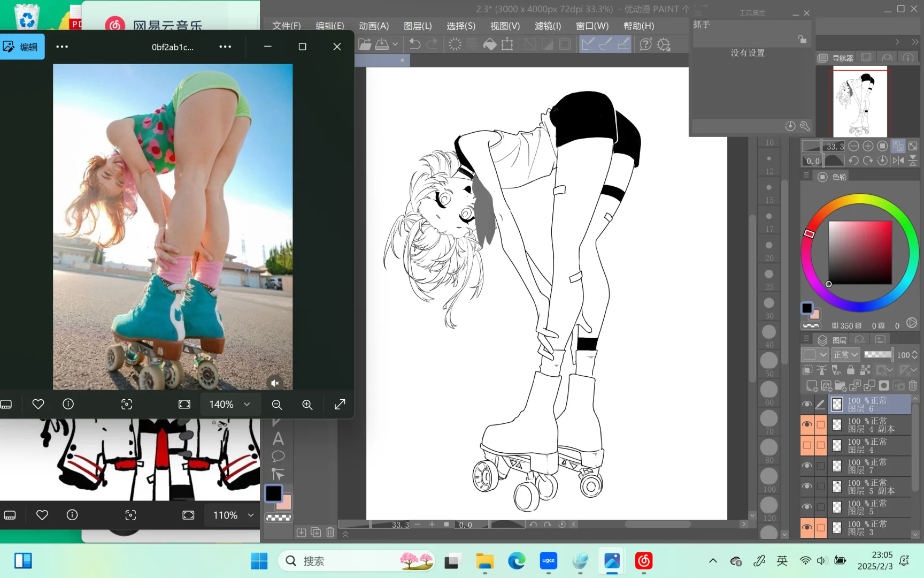Show the hidden layer 图层 4

(x=807, y=445)
